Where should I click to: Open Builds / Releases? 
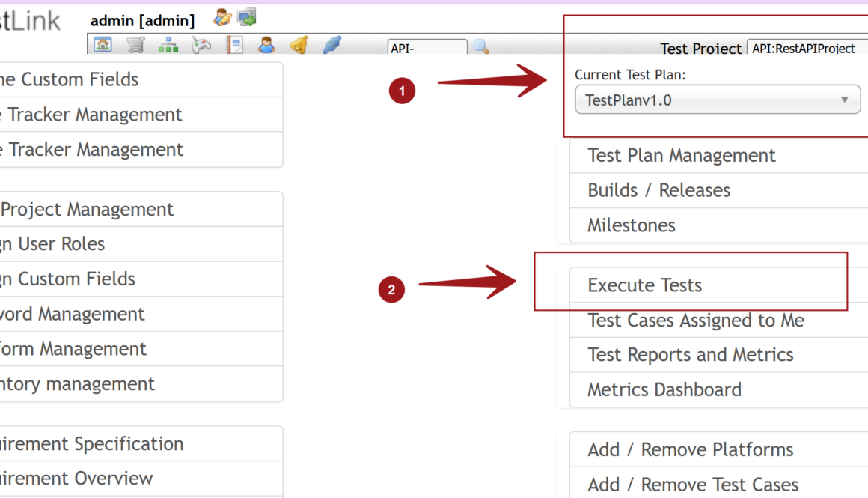coord(658,190)
